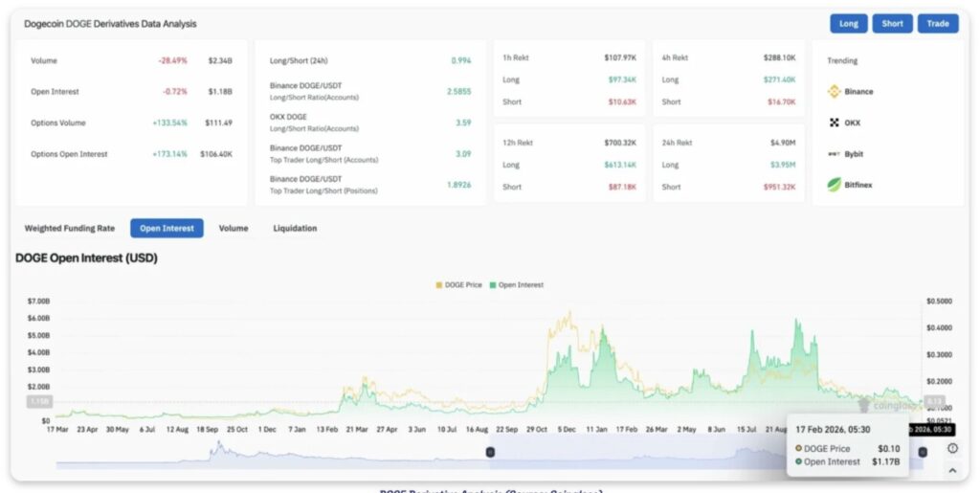980x493 pixels.
Task: Collapse panel using the bottom-right chevron up arrow
Action: point(952,470)
